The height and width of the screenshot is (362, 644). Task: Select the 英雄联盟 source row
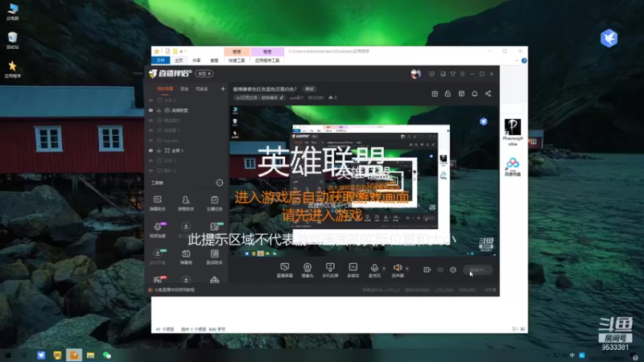click(188, 110)
